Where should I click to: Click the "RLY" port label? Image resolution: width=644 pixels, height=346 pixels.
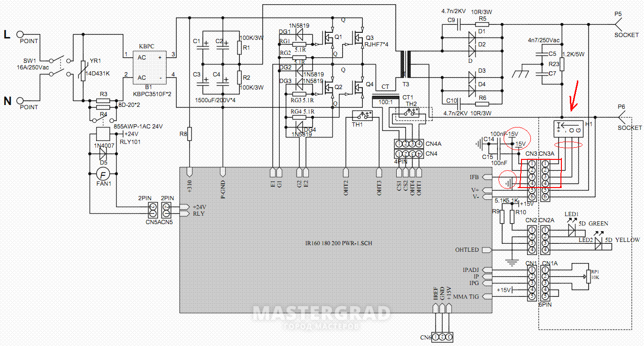pos(199,213)
